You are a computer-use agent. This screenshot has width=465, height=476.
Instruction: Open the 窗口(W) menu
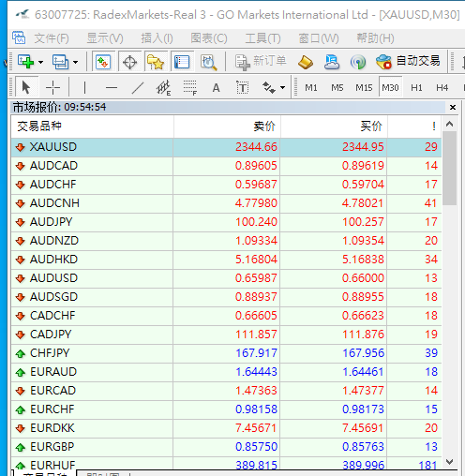pyautogui.click(x=319, y=38)
